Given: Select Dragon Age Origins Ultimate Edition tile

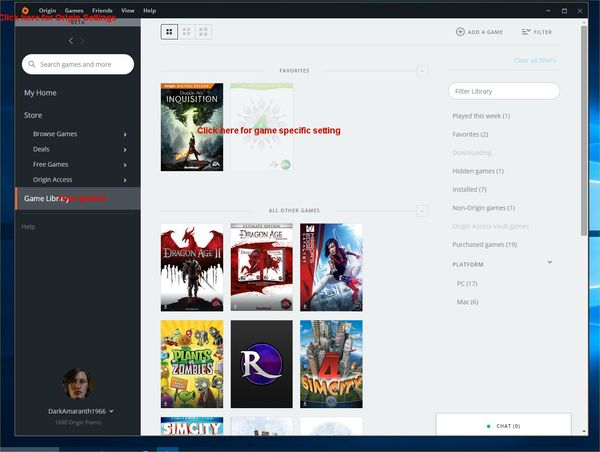Looking at the screenshot, I should coord(262,268).
